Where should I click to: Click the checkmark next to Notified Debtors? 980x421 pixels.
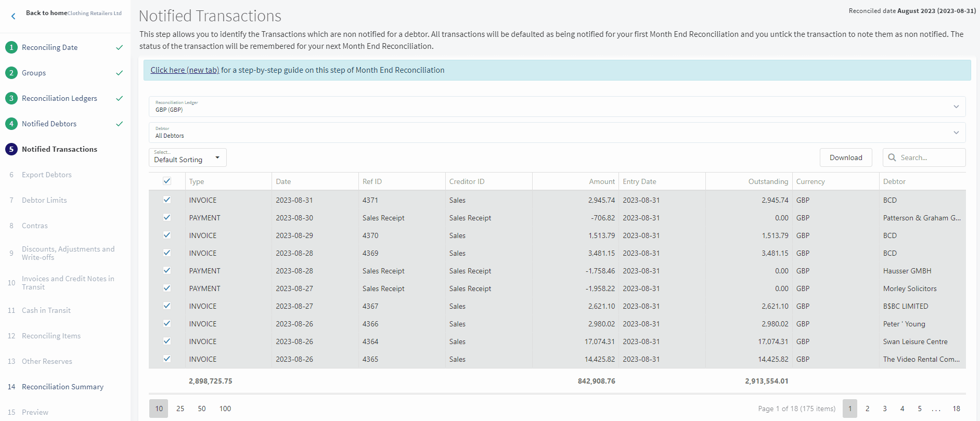[119, 124]
